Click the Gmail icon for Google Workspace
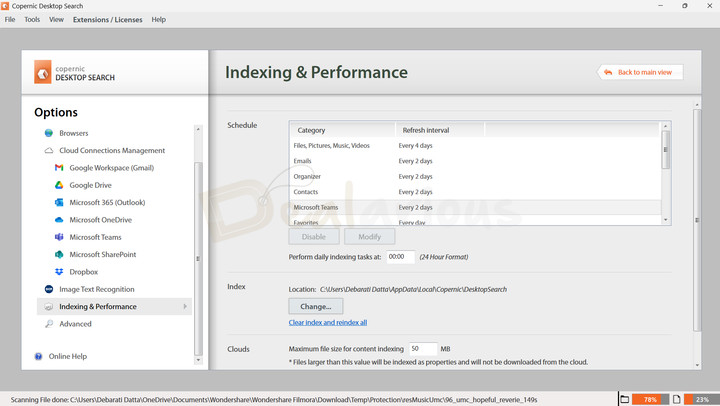 tap(59, 168)
